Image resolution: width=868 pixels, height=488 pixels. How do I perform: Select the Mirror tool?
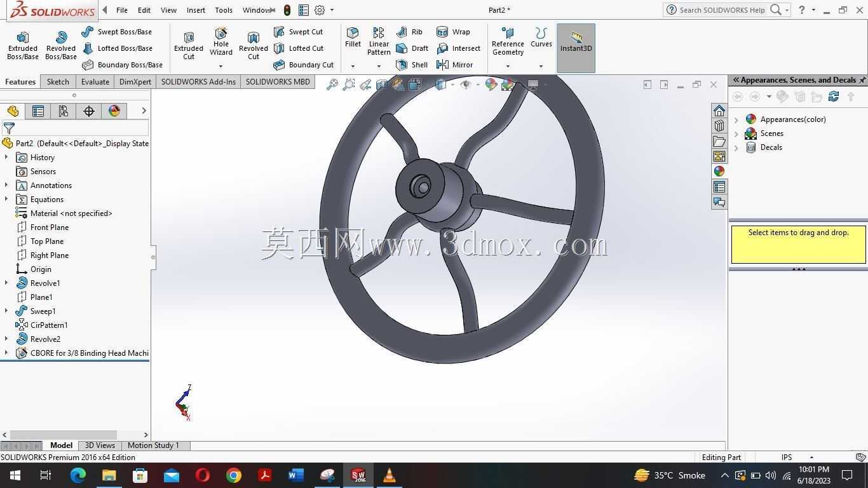click(454, 65)
